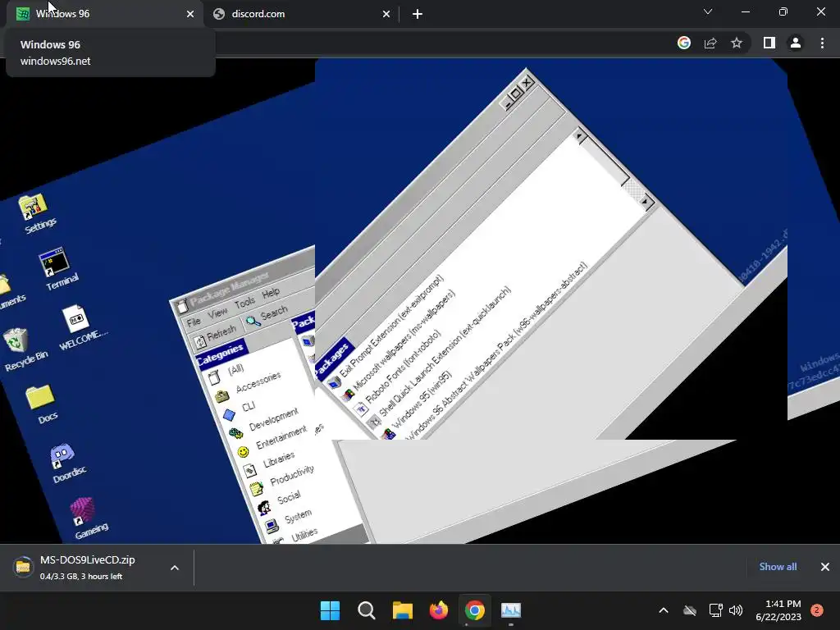The height and width of the screenshot is (630, 840).
Task: Select the Productivity category
Action: [283, 478]
